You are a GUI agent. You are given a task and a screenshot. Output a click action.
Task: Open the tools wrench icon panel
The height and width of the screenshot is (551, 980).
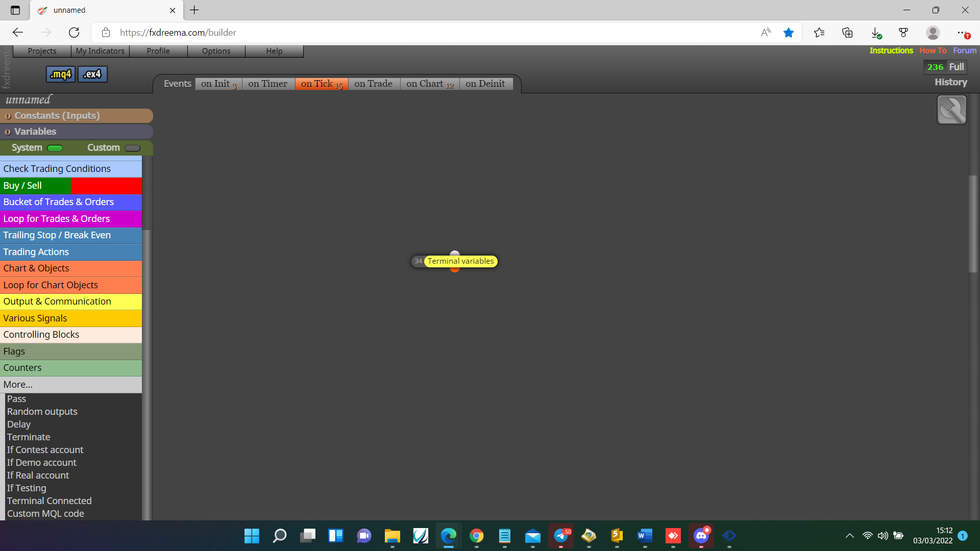point(951,110)
